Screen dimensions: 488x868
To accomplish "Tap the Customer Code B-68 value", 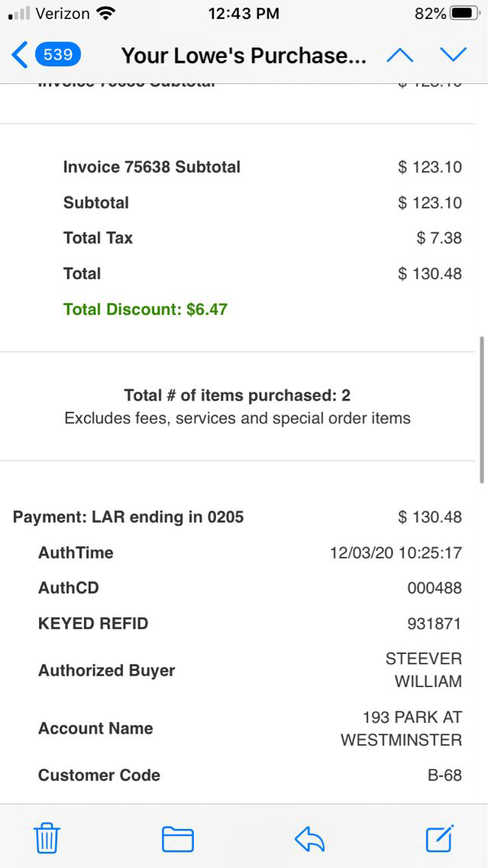I will coord(444,775).
